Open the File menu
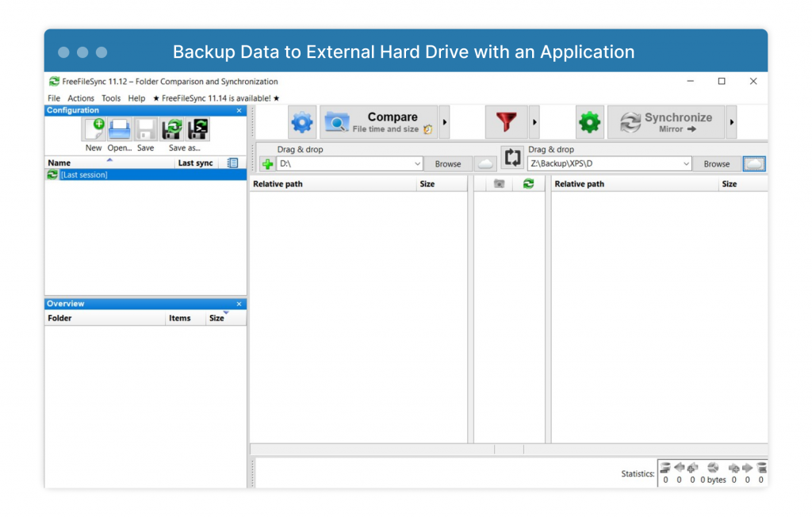 point(54,98)
